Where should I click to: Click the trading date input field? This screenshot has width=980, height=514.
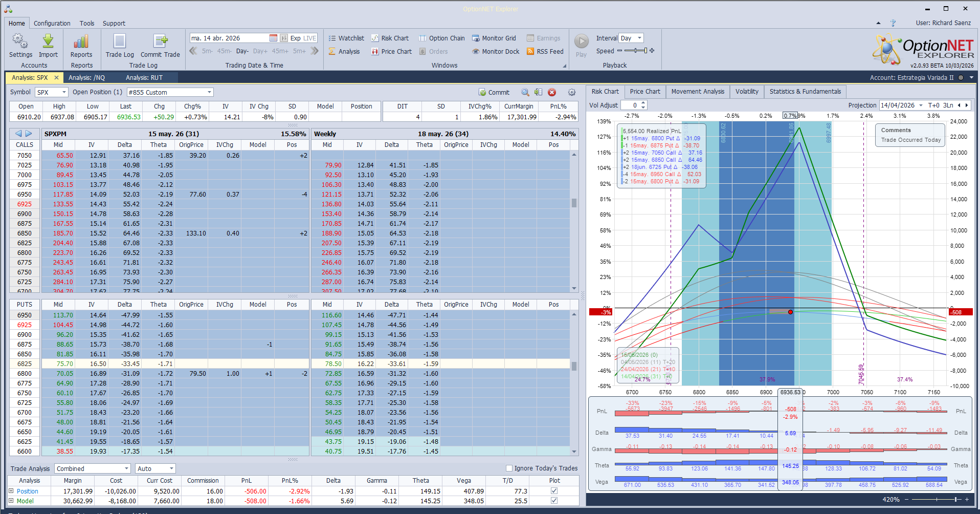coord(229,38)
